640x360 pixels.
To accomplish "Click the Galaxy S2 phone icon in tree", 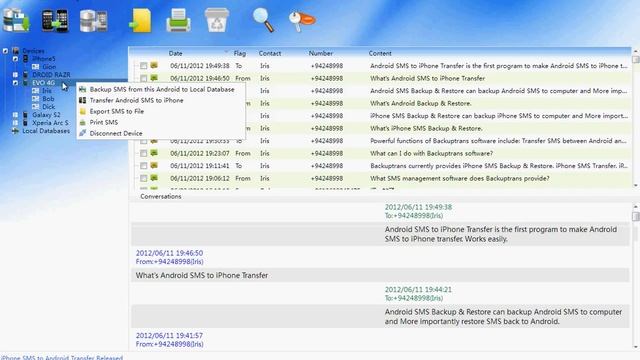I will coord(26,115).
